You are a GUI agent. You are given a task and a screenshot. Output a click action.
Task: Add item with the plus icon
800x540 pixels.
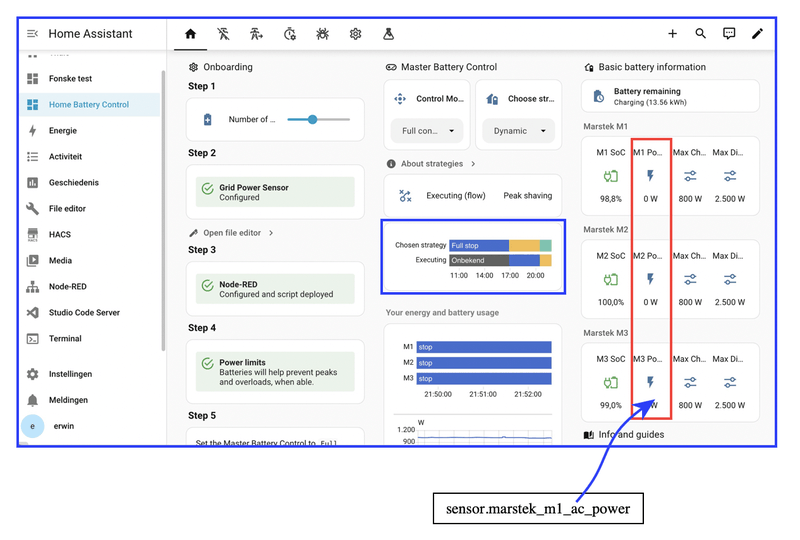coord(672,34)
